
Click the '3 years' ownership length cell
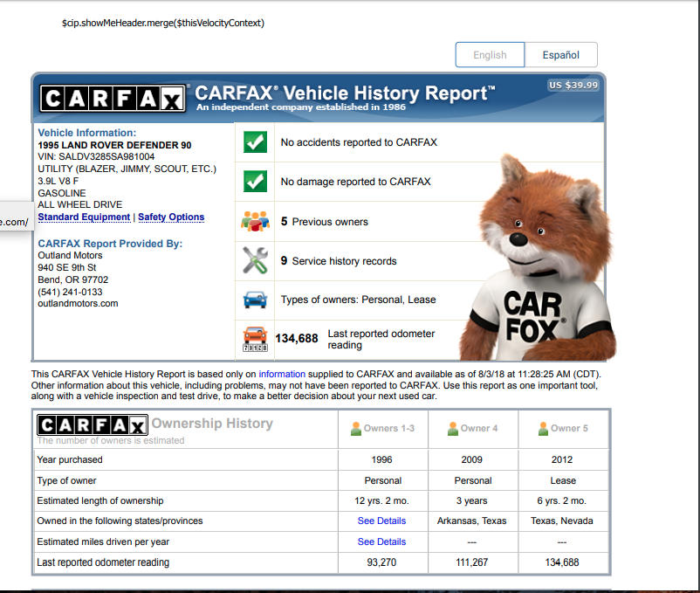(472, 501)
